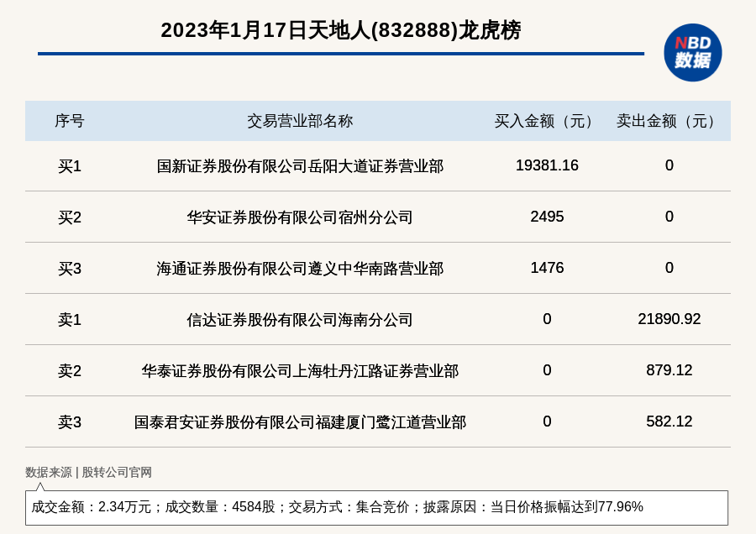This screenshot has height=534, width=756.
Task: Select the title 2023年1月17日天地人(832888)龙虎榜
Action: (x=341, y=30)
